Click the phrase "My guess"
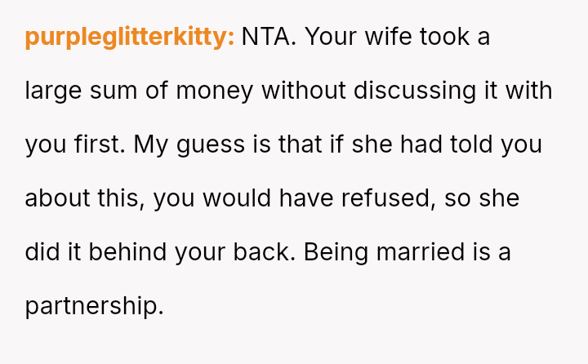Viewport: 588px width, 364px height. point(188,144)
